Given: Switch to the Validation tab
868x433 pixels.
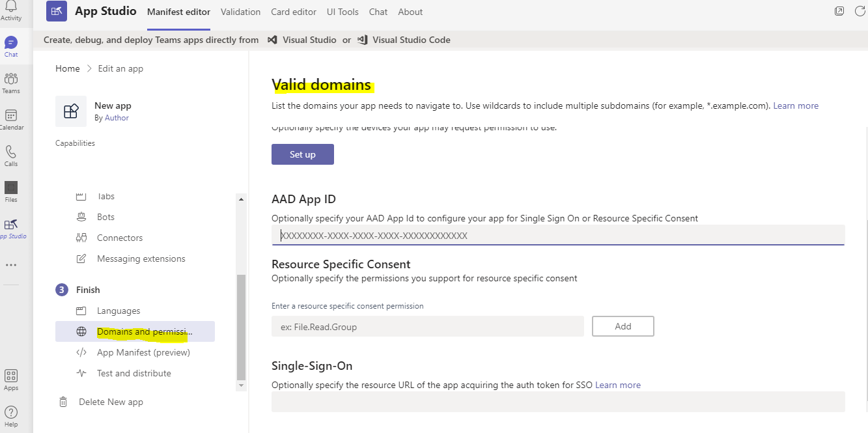Looking at the screenshot, I should coord(240,12).
